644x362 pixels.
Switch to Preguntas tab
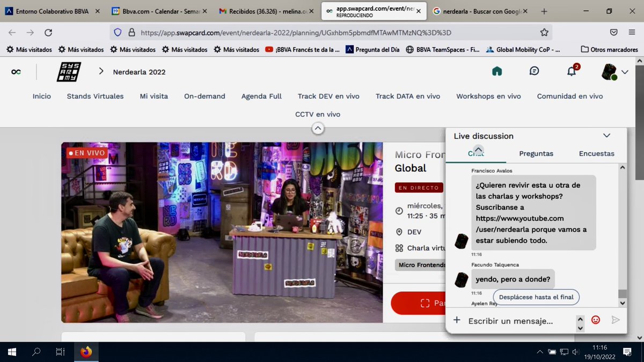pyautogui.click(x=536, y=153)
